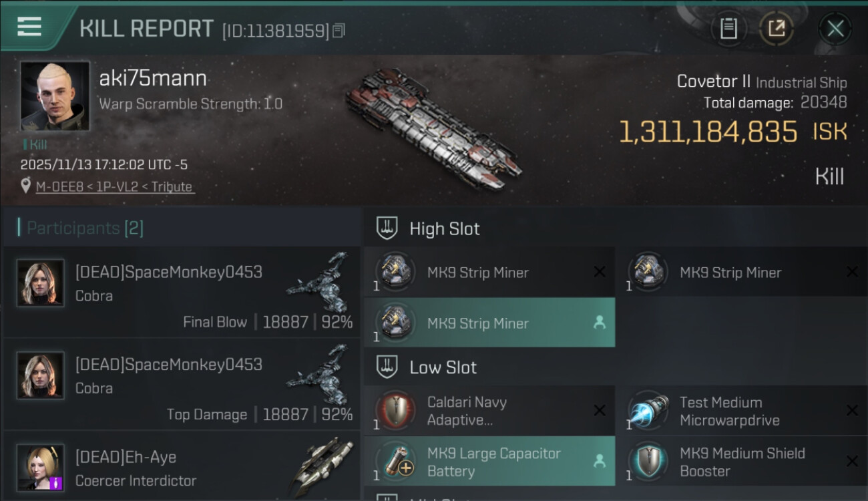Open M-0EE8 location link
The height and width of the screenshot is (501, 868).
(x=61, y=187)
